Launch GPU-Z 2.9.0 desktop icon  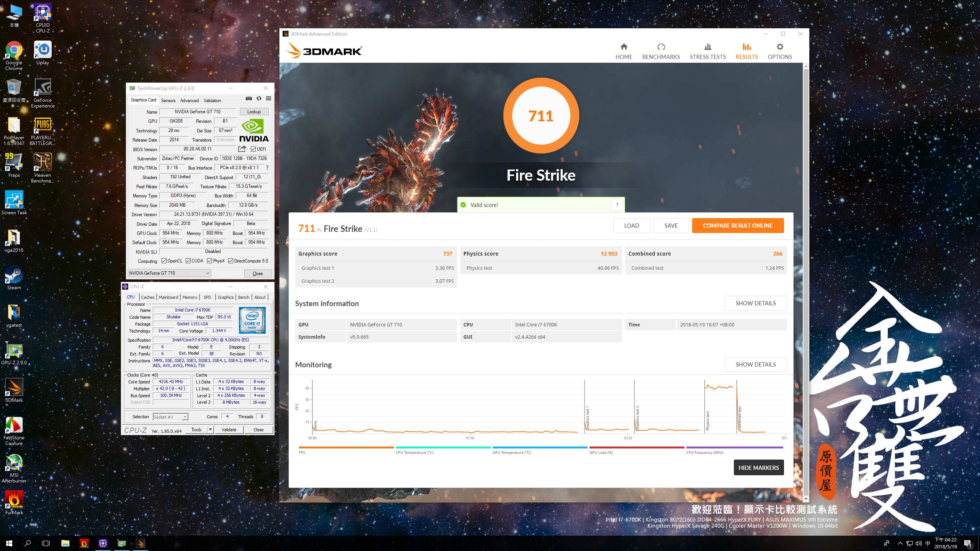click(x=14, y=353)
